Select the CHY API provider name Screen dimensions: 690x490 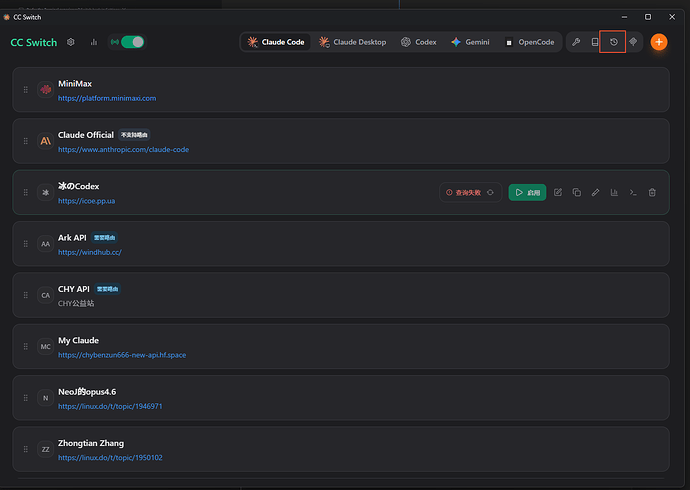click(73, 289)
